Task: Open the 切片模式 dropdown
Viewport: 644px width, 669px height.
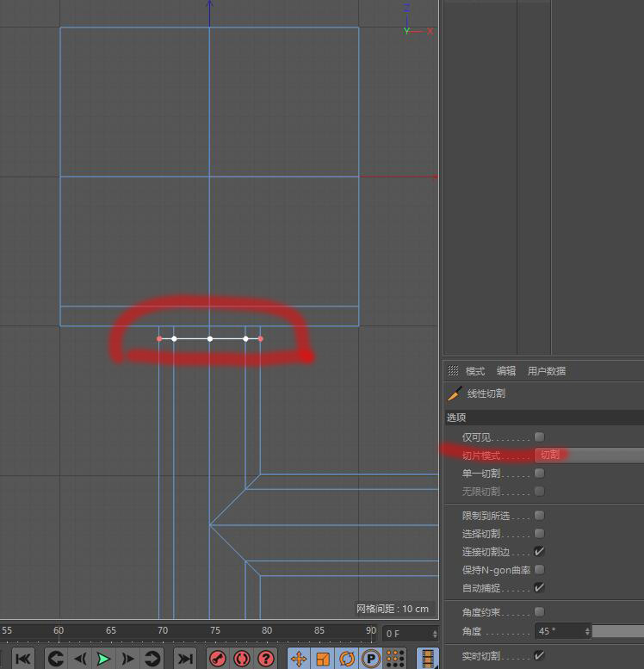Action: click(x=588, y=455)
